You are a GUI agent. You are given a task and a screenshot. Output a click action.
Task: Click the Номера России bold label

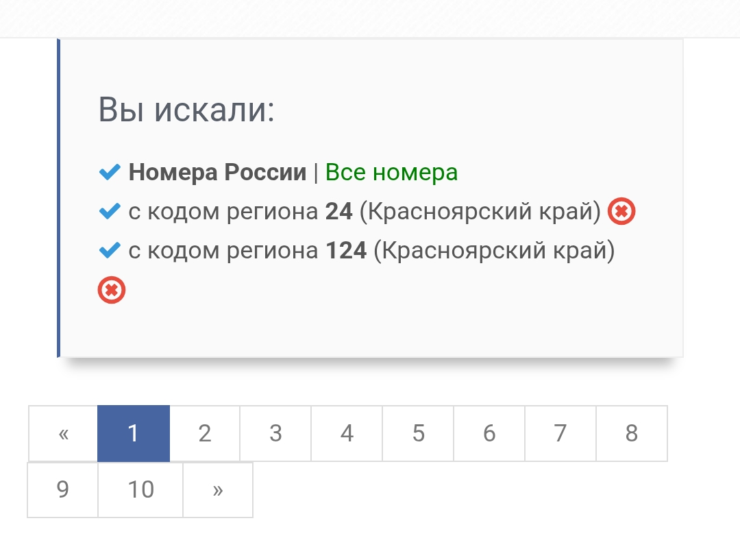(217, 172)
